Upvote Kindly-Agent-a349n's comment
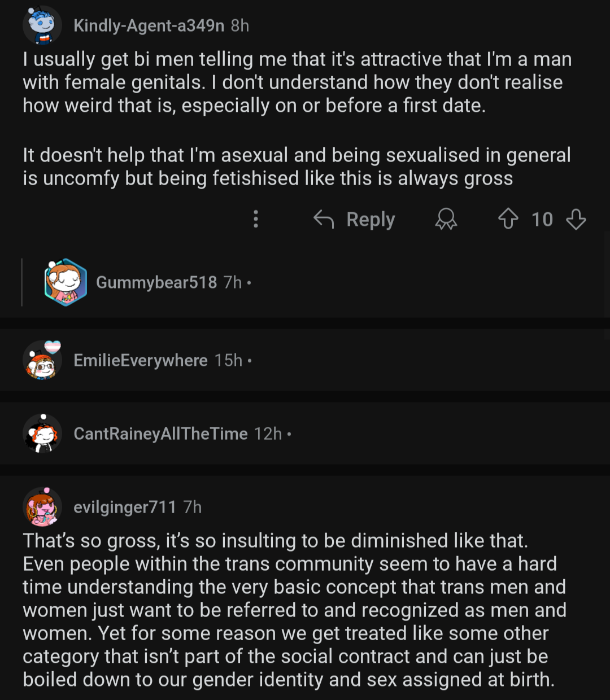 pos(508,219)
